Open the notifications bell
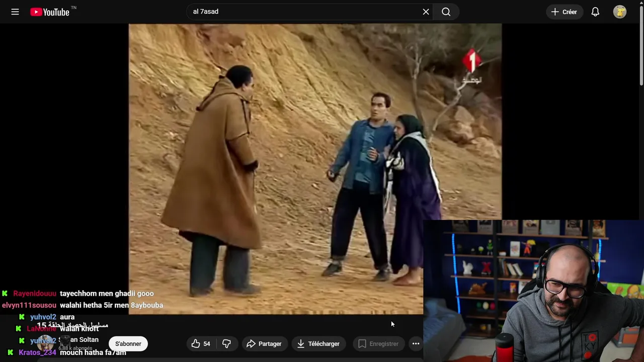This screenshot has width=644, height=362. tap(595, 12)
